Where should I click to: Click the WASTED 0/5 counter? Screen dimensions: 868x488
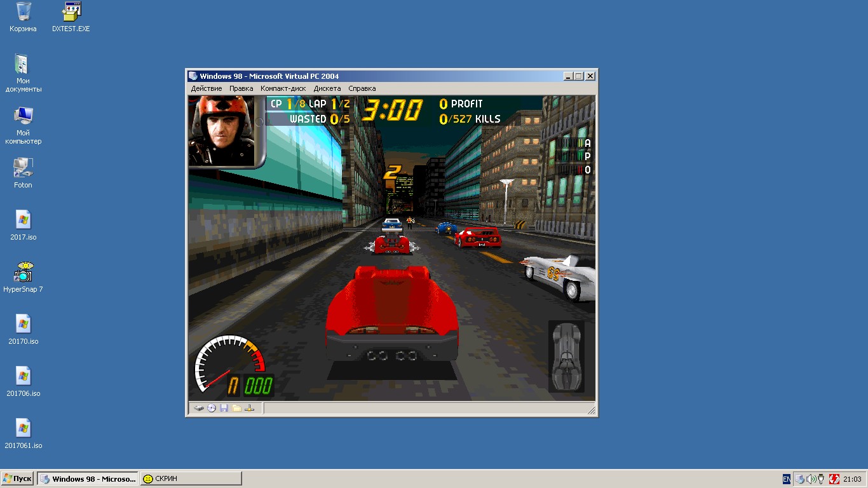[320, 119]
